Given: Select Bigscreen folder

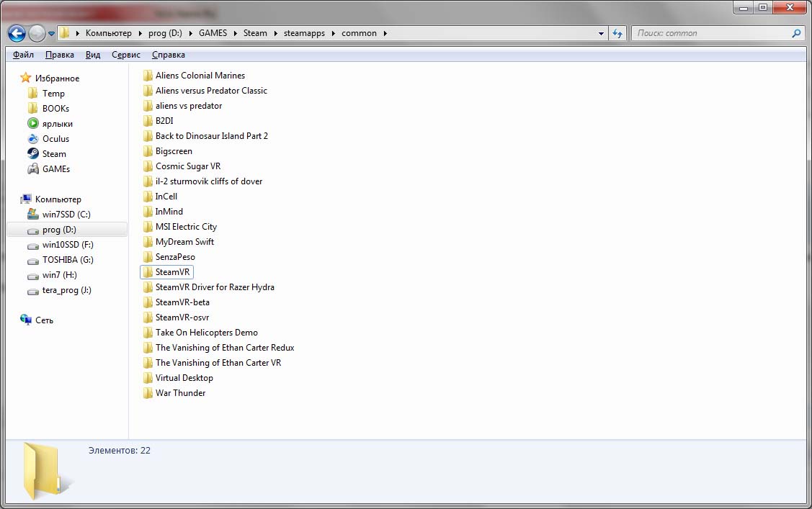Looking at the screenshot, I should tap(168, 151).
